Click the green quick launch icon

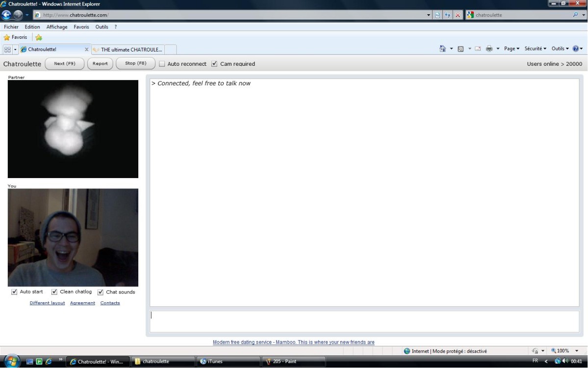(x=39, y=362)
